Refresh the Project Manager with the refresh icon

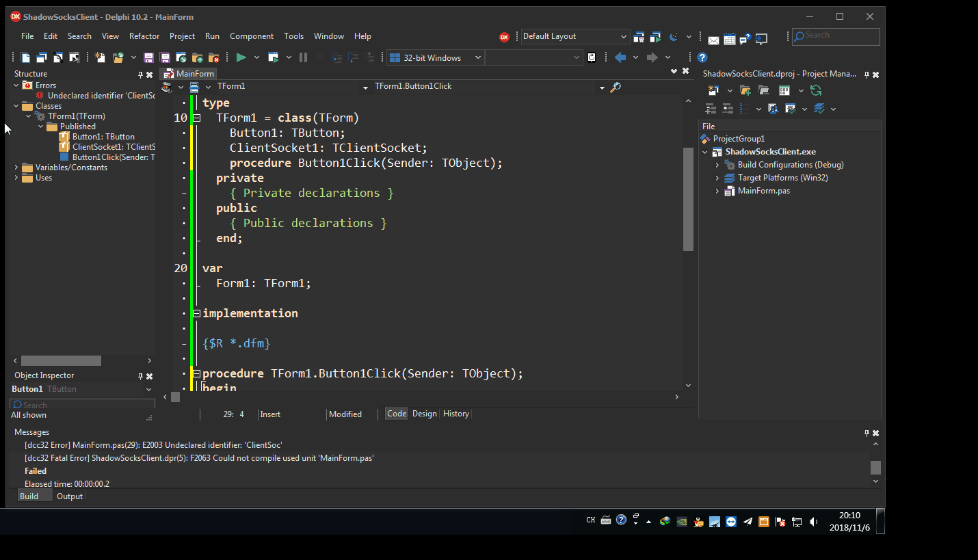pyautogui.click(x=816, y=90)
